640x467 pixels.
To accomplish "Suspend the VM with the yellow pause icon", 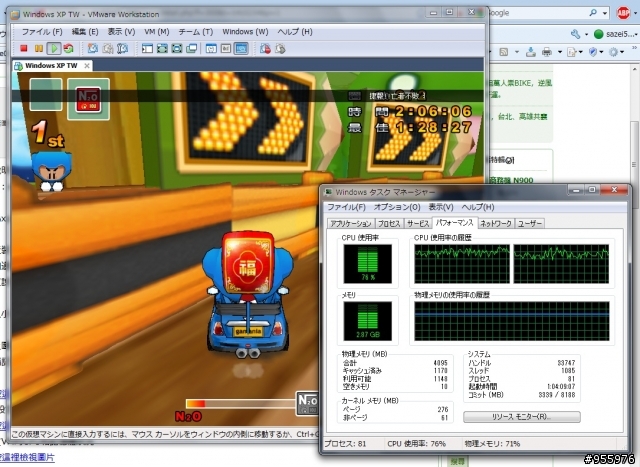I will pos(39,49).
